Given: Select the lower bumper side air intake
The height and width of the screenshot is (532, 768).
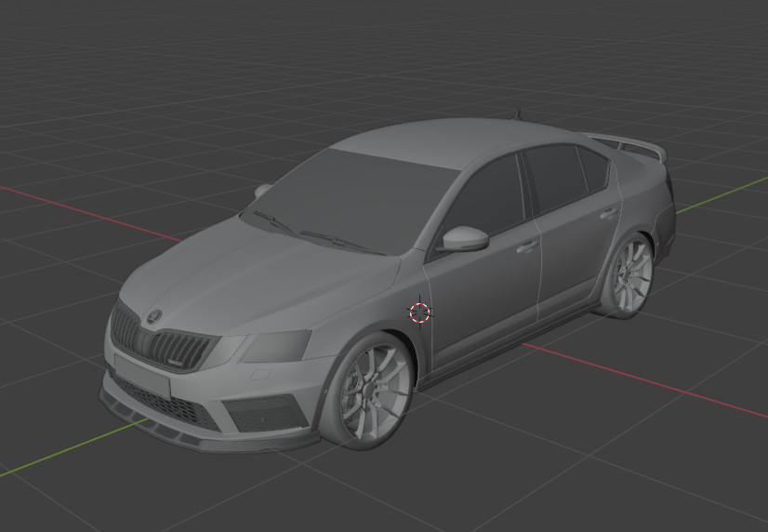Looking at the screenshot, I should tap(264, 412).
